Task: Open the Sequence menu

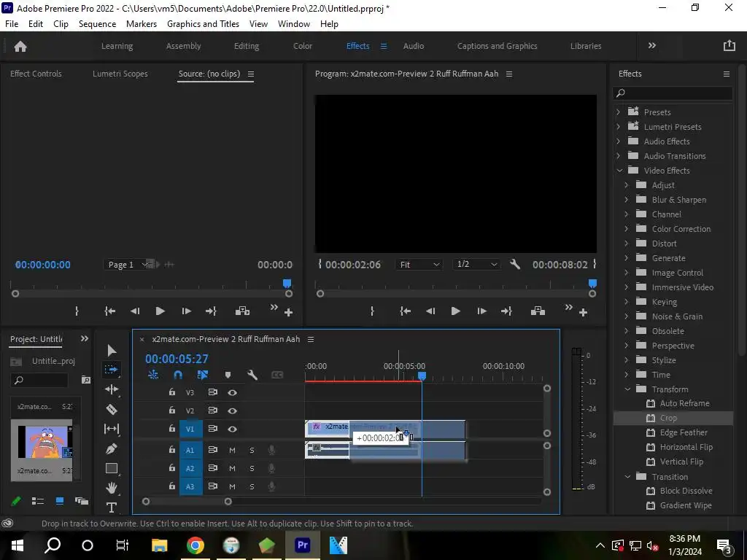Action: coord(97,24)
